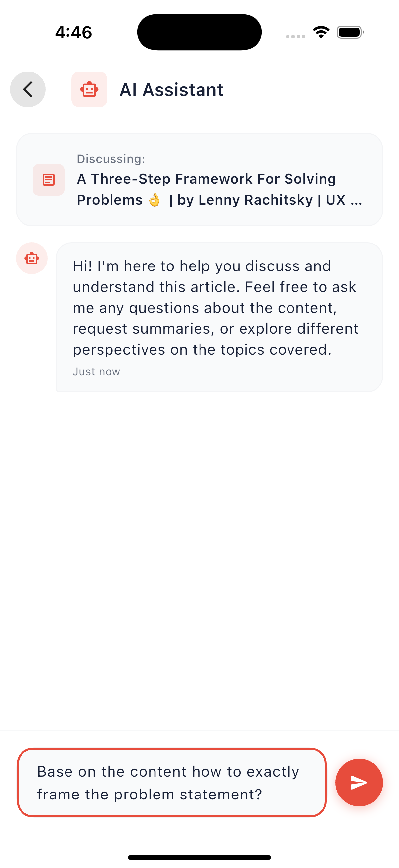The width and height of the screenshot is (399, 868).
Task: Tap the AI Assistant header label
Action: pyautogui.click(x=171, y=89)
